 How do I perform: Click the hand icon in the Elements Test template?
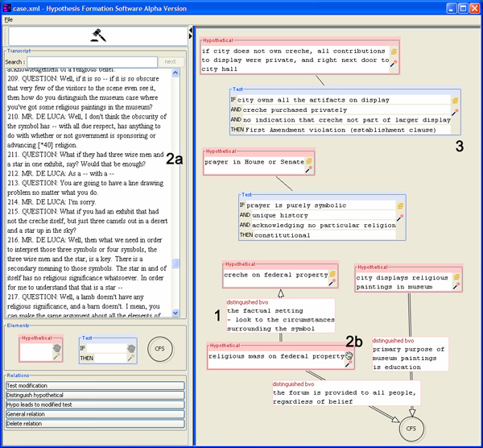(x=131, y=348)
